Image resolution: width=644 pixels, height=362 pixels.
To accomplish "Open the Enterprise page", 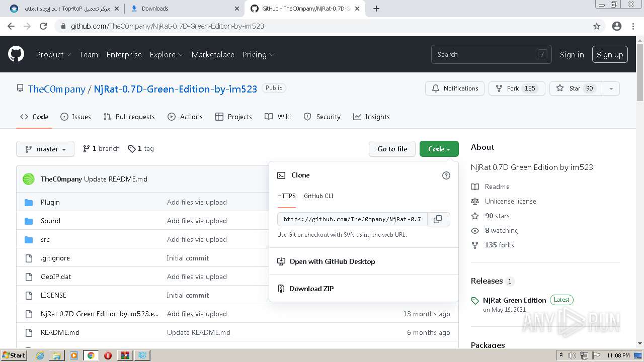I will [124, 55].
